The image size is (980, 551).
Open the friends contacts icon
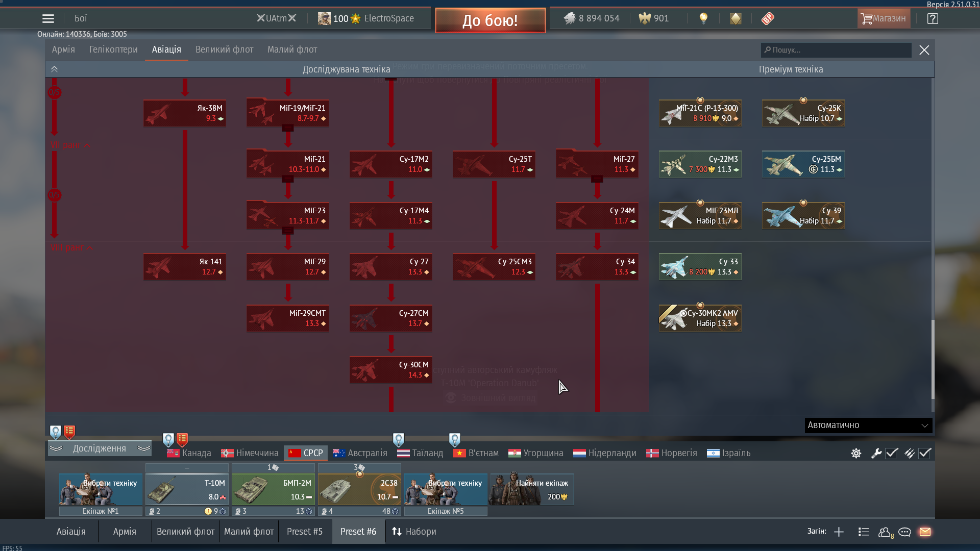885,532
